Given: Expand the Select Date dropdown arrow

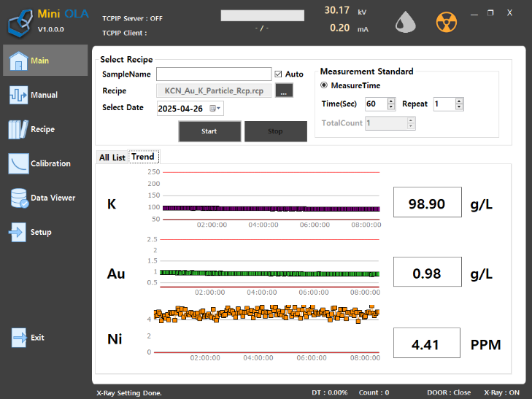Looking at the screenshot, I should click(219, 109).
